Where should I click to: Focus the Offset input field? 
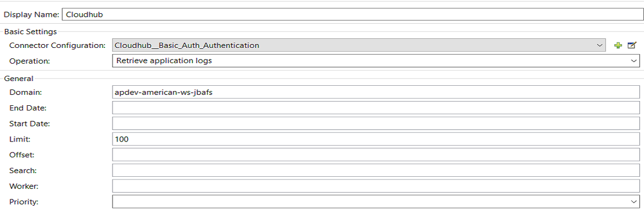pos(376,155)
